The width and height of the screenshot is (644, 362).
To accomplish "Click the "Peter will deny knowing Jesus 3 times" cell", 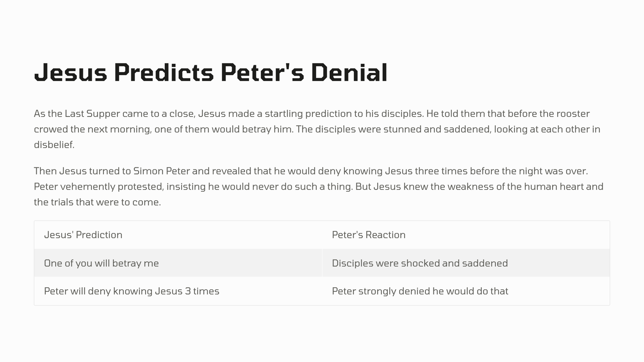I will (x=131, y=291).
